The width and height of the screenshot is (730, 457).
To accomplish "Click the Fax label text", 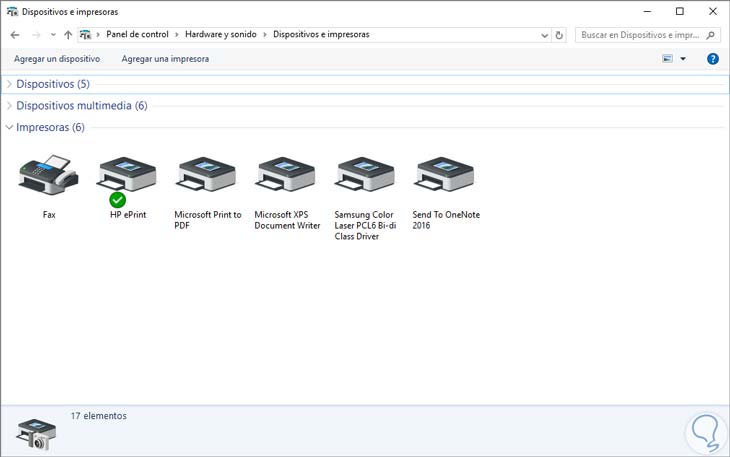I will (49, 215).
